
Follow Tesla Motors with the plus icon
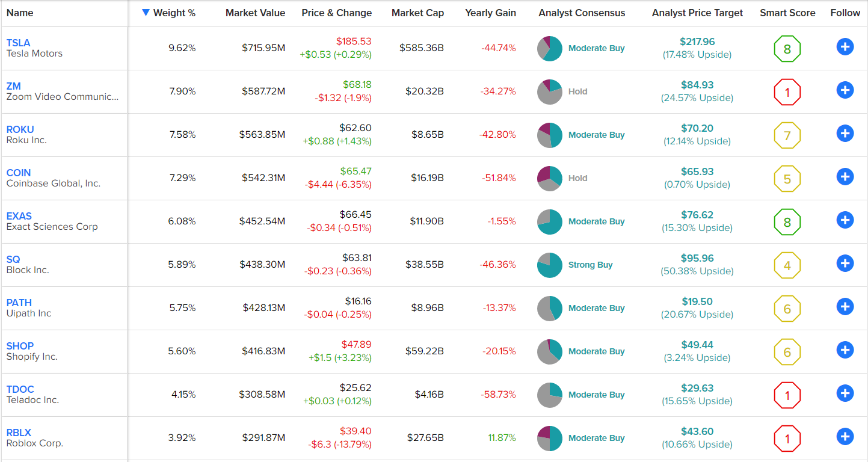845,47
